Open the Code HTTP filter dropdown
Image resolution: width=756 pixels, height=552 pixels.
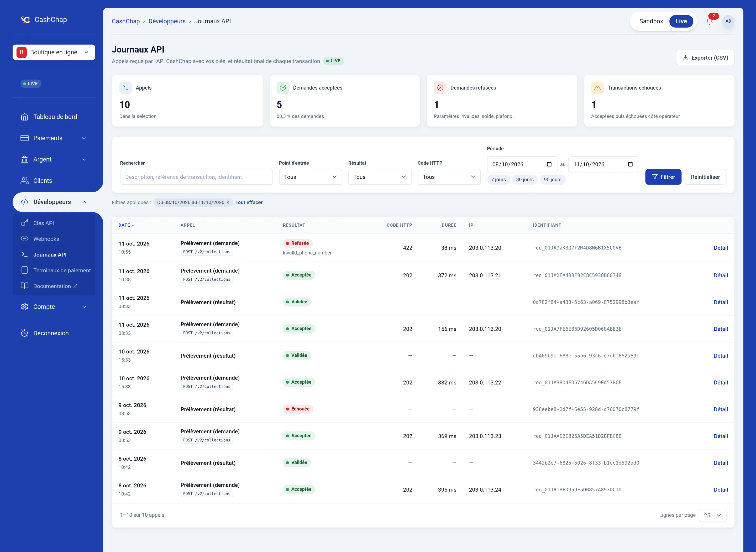point(449,177)
